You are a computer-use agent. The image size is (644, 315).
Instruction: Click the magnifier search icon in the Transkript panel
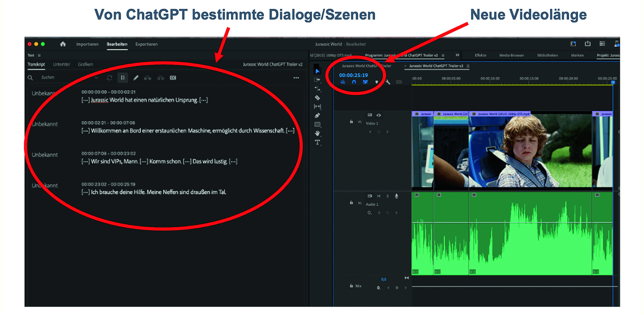(31, 77)
